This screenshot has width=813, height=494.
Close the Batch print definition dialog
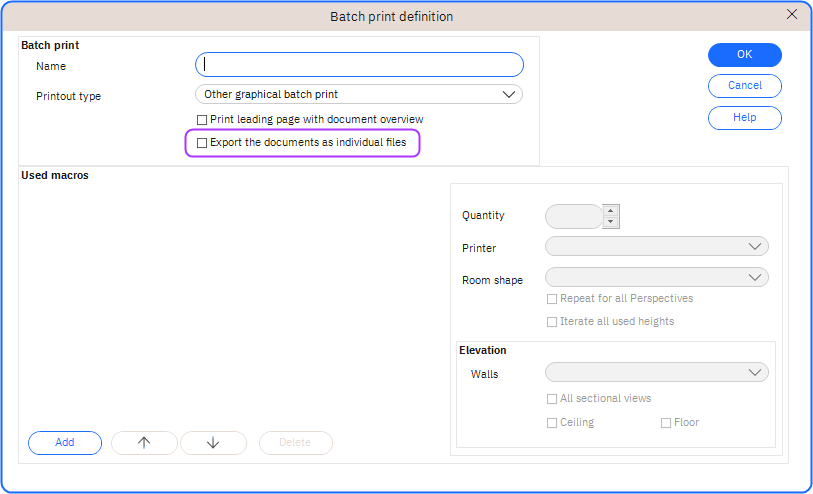tap(792, 14)
